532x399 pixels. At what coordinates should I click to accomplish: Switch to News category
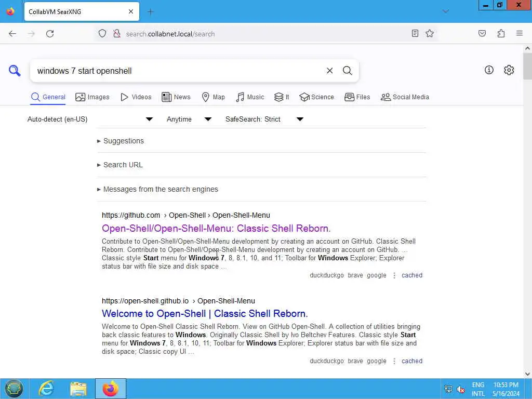176,97
